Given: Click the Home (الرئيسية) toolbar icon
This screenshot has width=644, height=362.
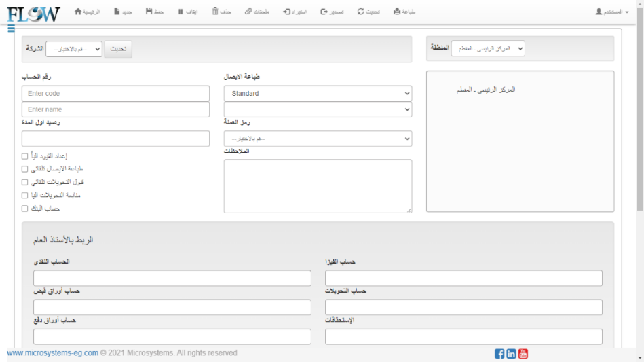Looking at the screenshot, I should (78, 12).
